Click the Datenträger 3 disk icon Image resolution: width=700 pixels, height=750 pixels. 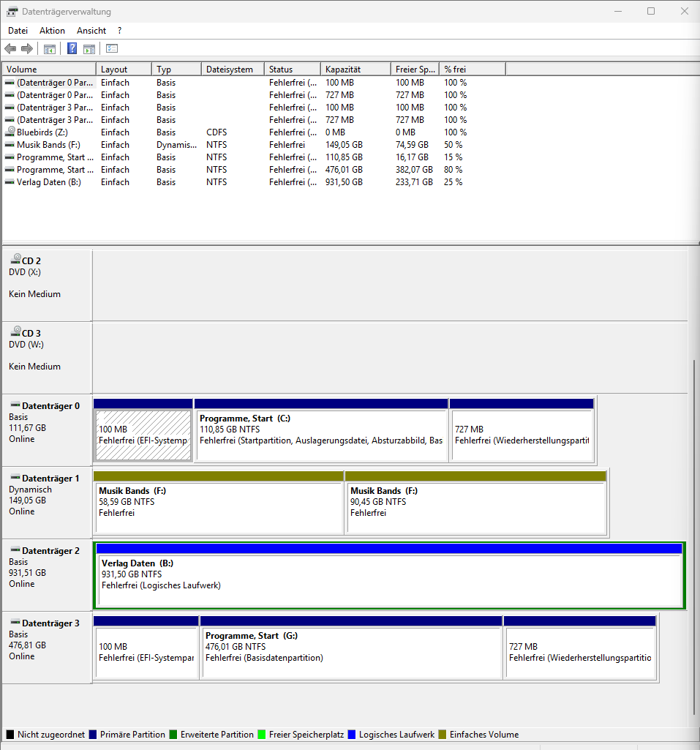point(15,622)
